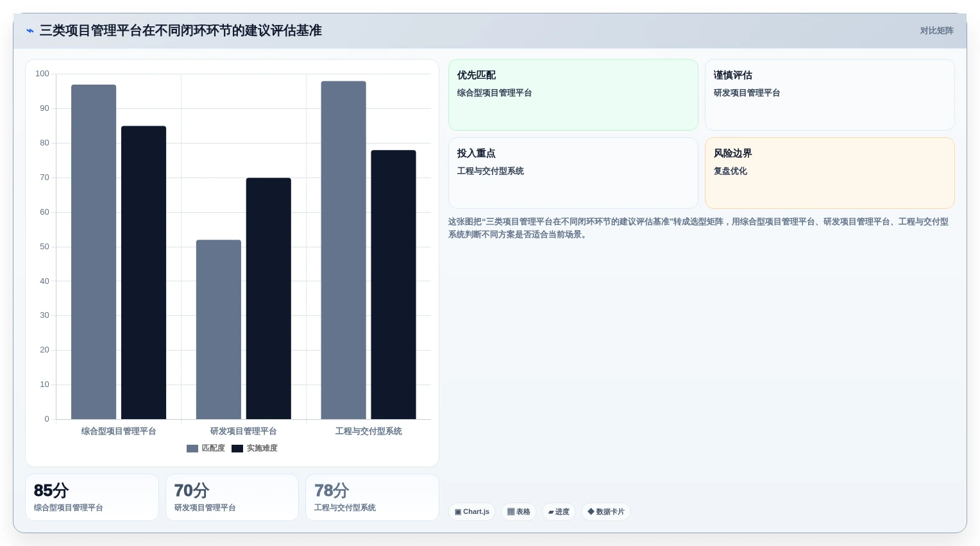Click 匹配度 bar for 研发项目管理平台
The height and width of the screenshot is (546, 980).
tap(219, 329)
